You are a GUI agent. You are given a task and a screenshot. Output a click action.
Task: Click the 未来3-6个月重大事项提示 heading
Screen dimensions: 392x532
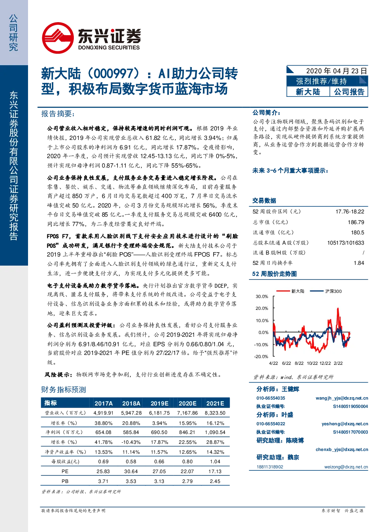290,171
